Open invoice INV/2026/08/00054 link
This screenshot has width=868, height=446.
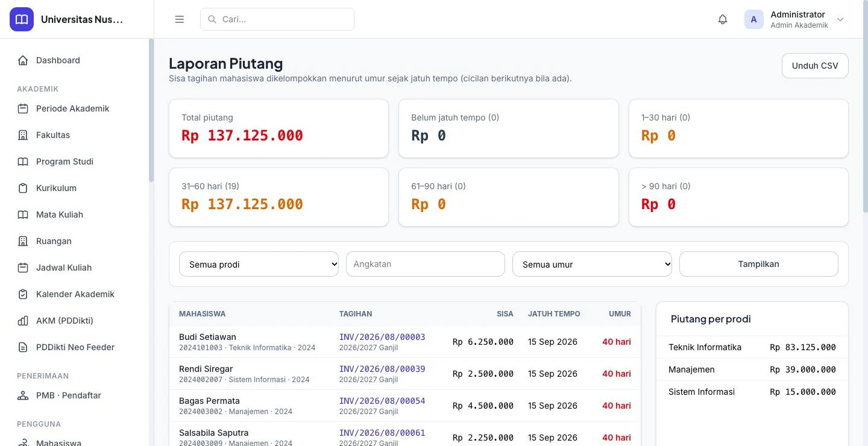382,401
